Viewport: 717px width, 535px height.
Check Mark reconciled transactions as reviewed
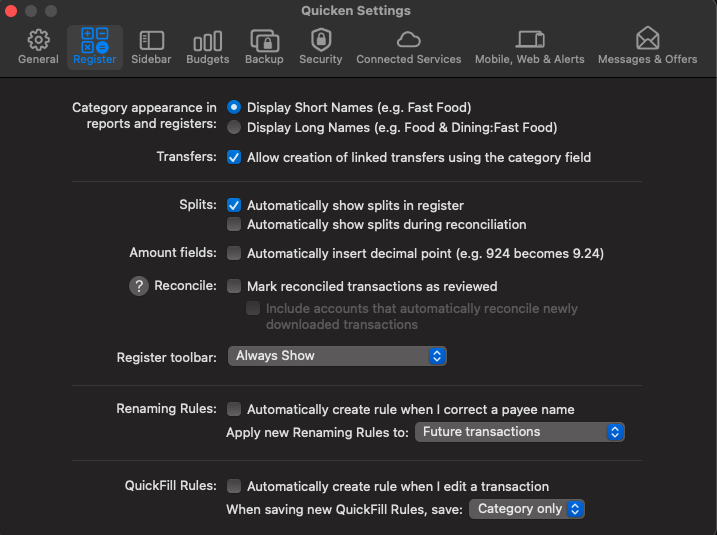(234, 286)
